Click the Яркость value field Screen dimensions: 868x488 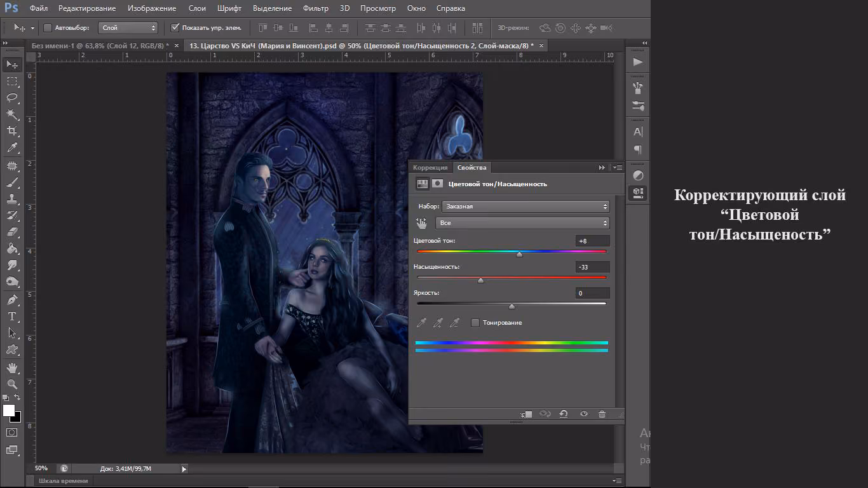[x=592, y=293]
